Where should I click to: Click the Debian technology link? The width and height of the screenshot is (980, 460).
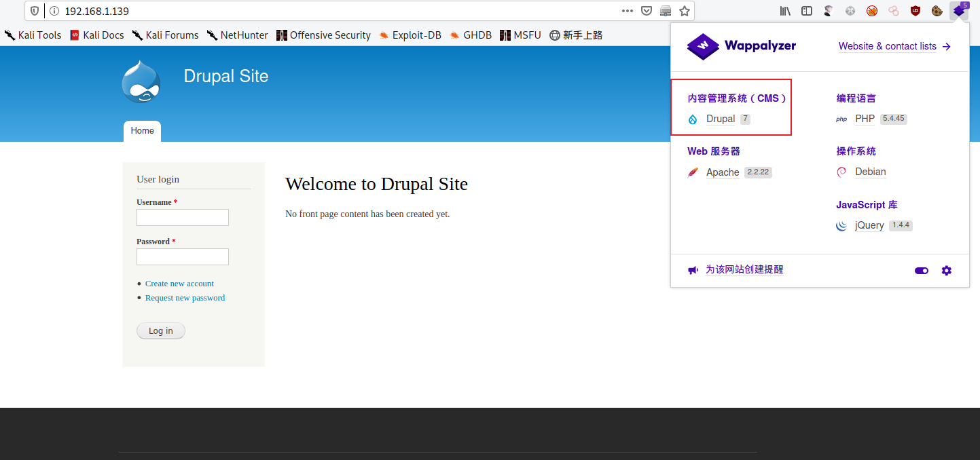click(x=871, y=172)
